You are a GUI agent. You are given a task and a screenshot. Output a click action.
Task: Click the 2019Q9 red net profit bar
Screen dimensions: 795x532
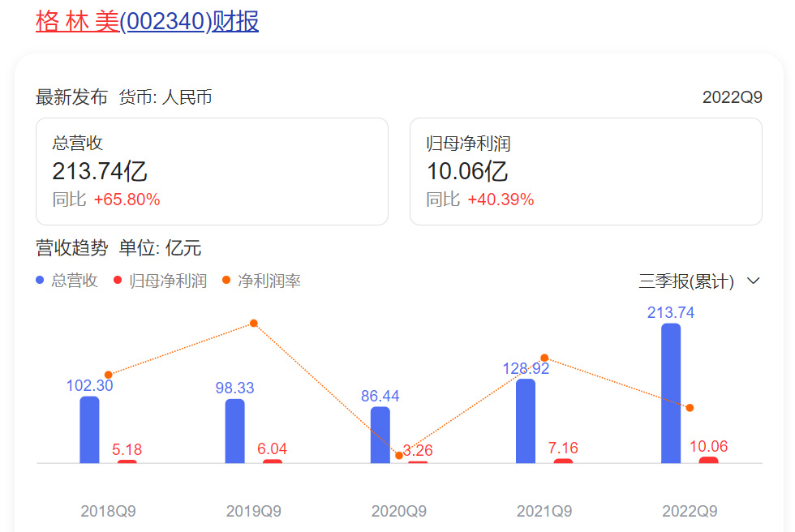[x=273, y=461]
